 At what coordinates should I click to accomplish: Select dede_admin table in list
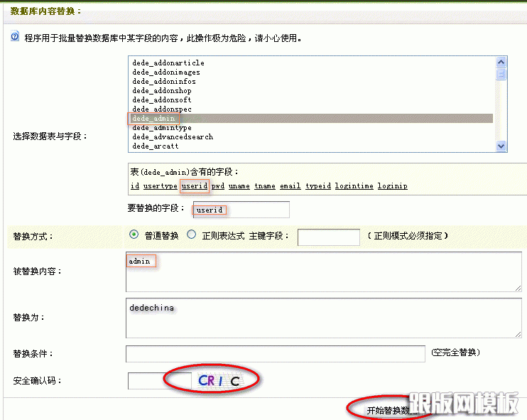[x=153, y=119]
